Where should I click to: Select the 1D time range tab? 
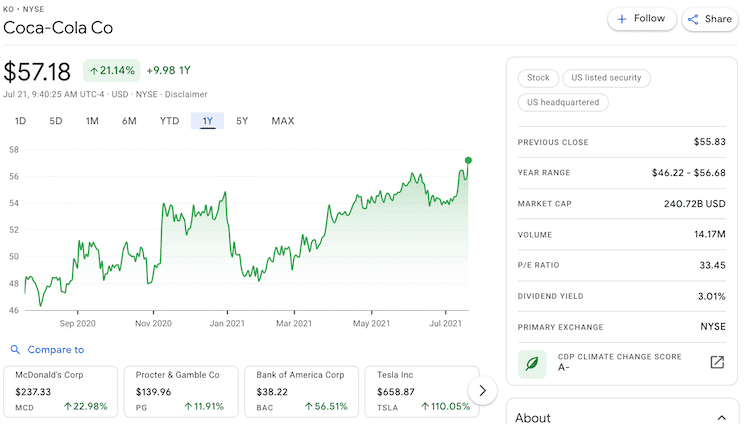(x=20, y=121)
